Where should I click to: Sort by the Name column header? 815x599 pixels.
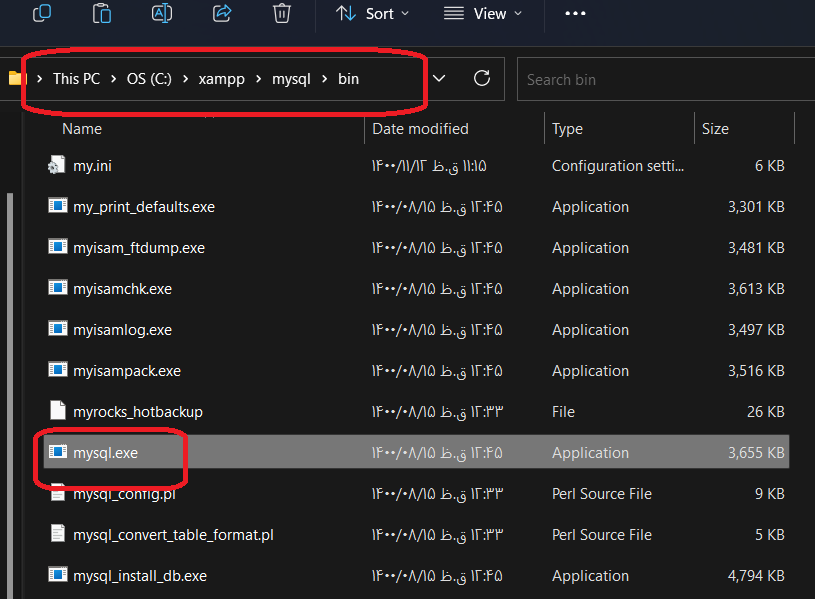coord(82,129)
